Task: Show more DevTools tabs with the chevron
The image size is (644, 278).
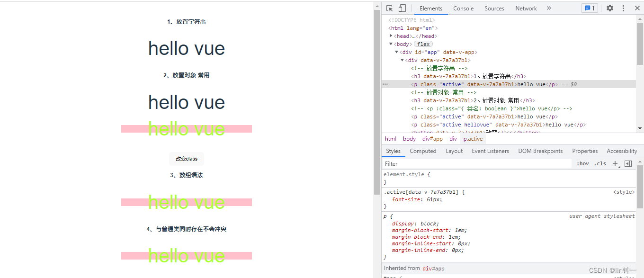Action: tap(549, 8)
